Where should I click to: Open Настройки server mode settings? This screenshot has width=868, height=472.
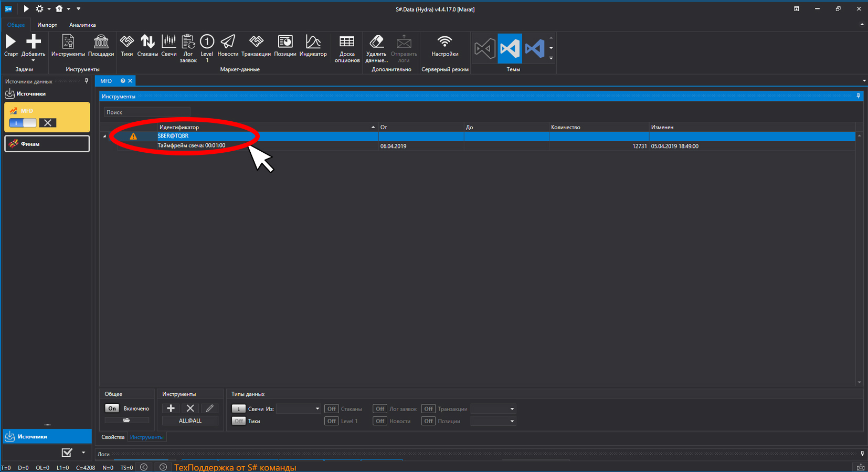tap(444, 46)
